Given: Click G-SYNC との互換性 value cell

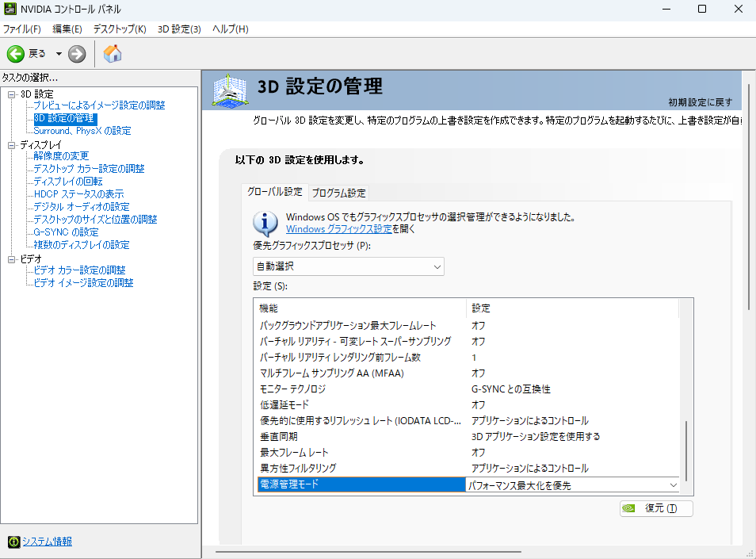Looking at the screenshot, I should pos(511,389).
